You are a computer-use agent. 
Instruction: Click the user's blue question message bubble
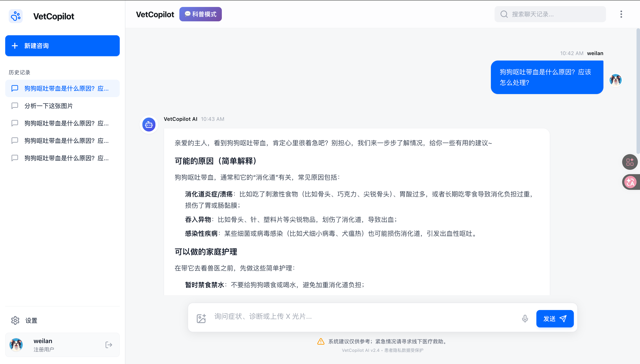(x=547, y=77)
